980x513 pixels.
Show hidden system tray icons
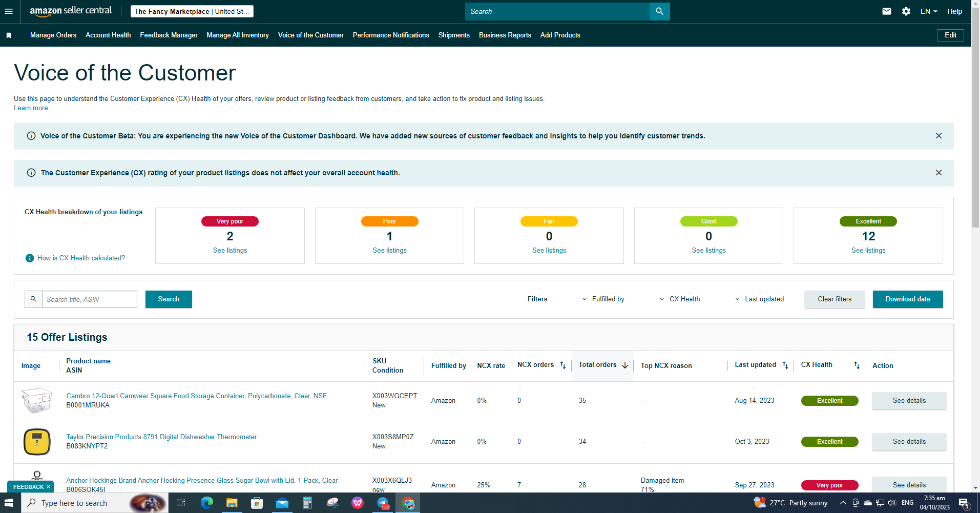coord(843,503)
